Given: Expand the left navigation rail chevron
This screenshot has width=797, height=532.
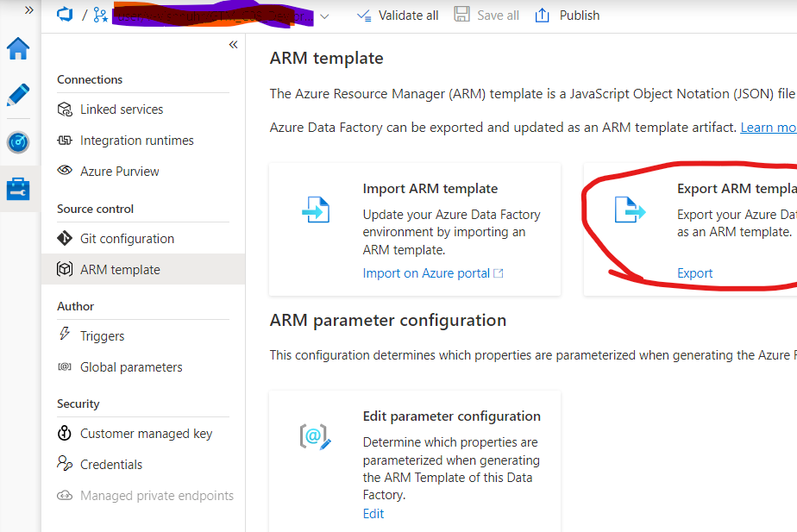Looking at the screenshot, I should coord(28,9).
